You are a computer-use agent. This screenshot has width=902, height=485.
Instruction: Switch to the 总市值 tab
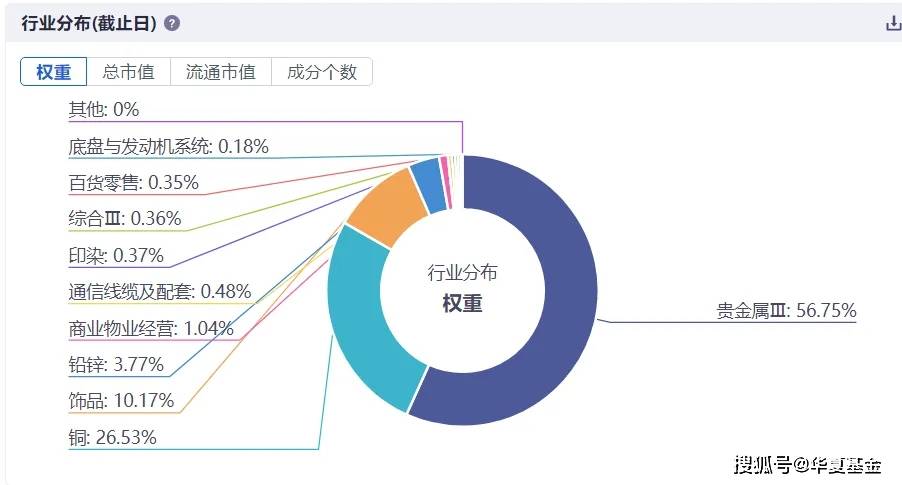click(x=128, y=71)
